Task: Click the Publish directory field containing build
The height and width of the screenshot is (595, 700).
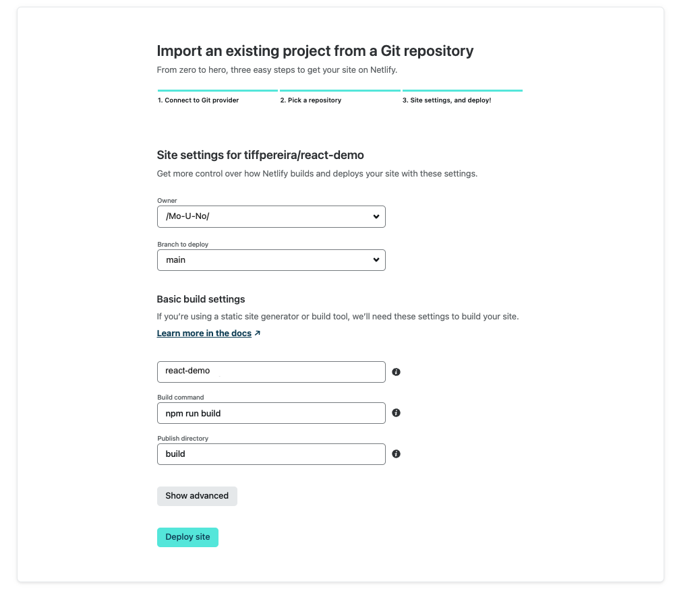Action: pyautogui.click(x=271, y=454)
